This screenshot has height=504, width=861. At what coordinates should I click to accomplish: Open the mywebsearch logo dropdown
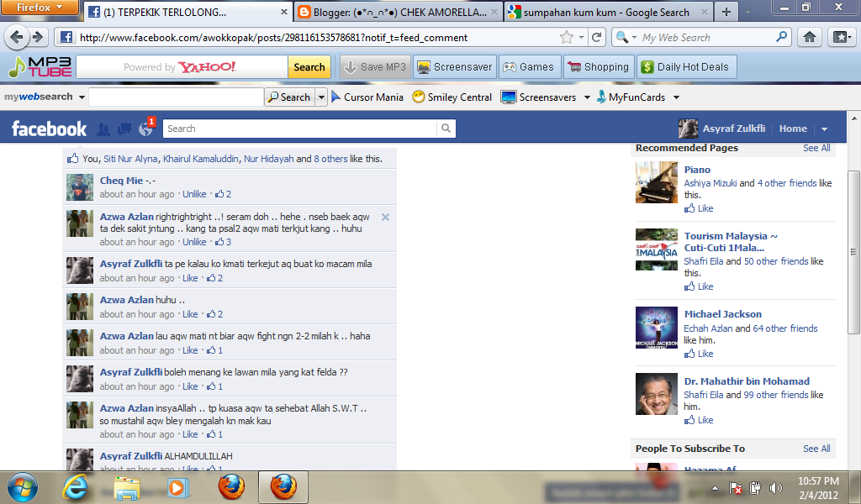(82, 97)
